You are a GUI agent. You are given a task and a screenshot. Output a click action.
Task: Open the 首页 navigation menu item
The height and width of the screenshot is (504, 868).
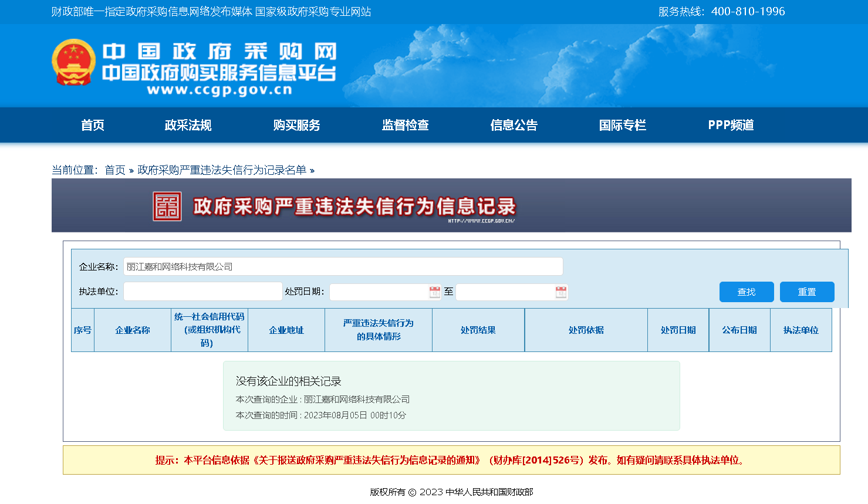coord(93,125)
